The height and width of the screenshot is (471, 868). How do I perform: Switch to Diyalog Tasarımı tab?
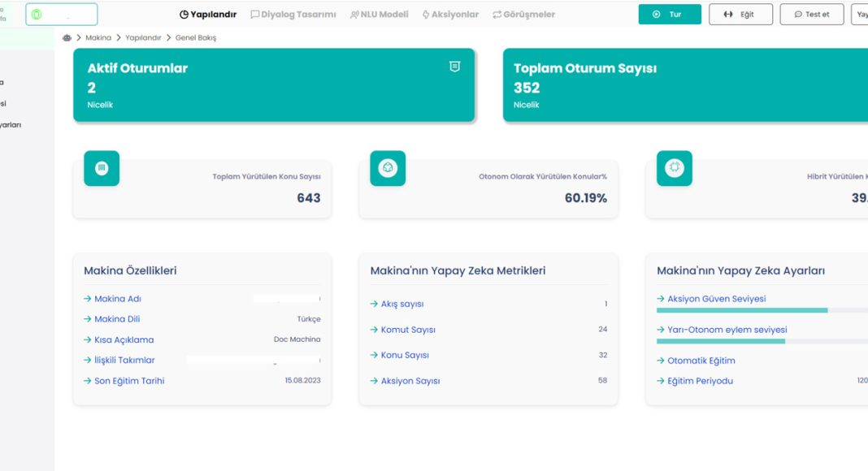293,15
